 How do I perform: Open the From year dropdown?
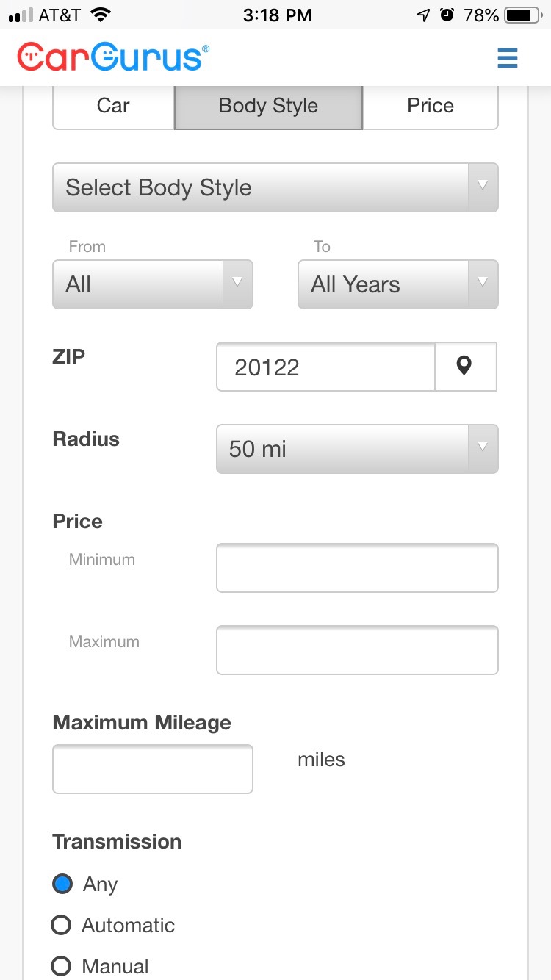[152, 284]
